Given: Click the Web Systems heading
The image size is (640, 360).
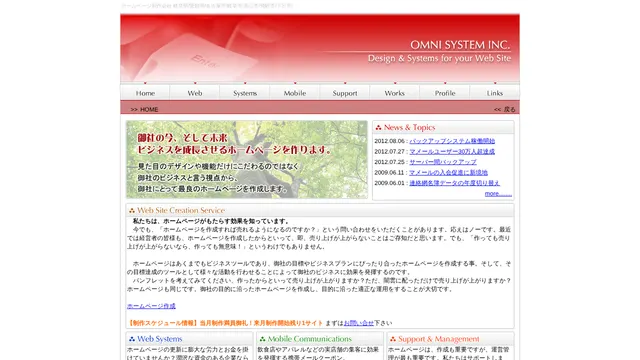Looking at the screenshot, I should coord(160,339).
